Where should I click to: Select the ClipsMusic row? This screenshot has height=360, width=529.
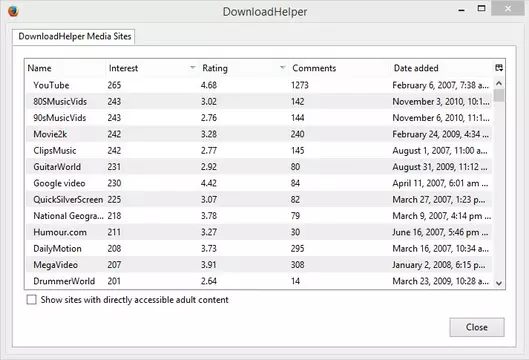[259, 150]
